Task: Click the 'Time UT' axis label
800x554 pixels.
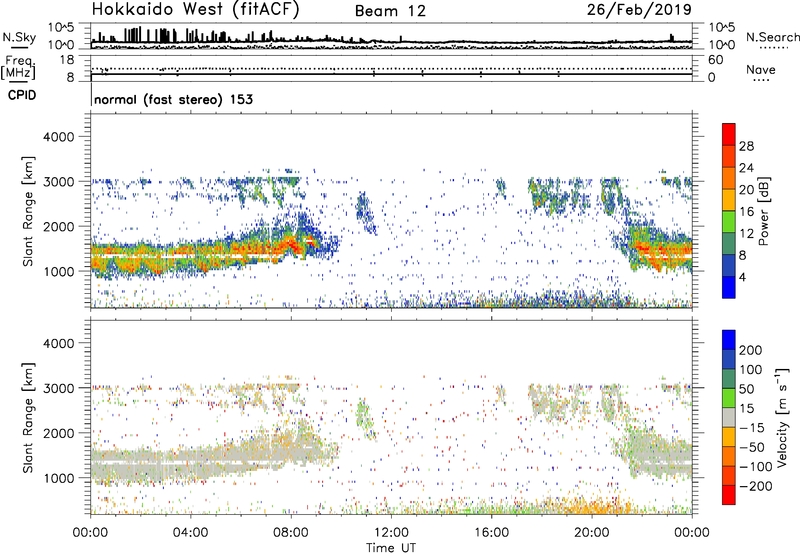Action: pyautogui.click(x=391, y=548)
